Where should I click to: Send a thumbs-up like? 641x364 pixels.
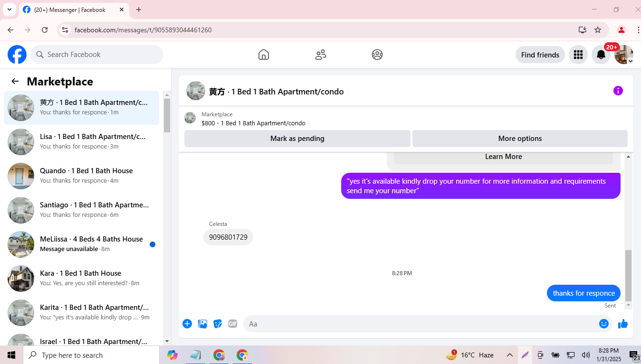(623, 324)
